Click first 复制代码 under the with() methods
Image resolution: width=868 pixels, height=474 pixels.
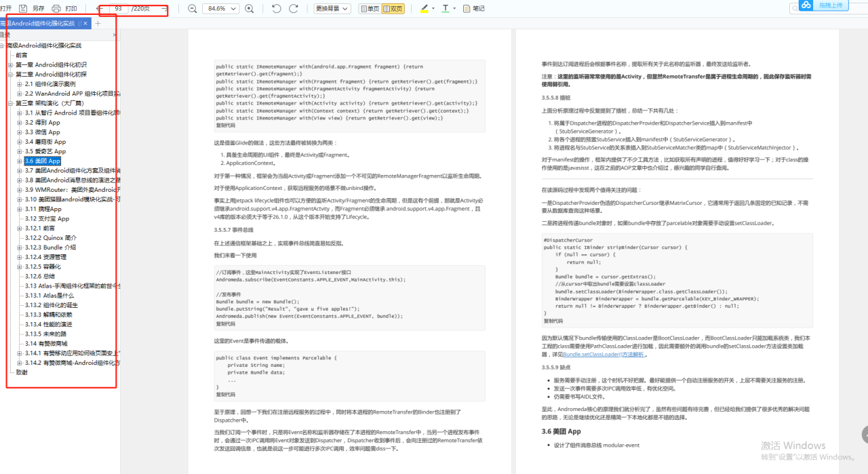226,125
